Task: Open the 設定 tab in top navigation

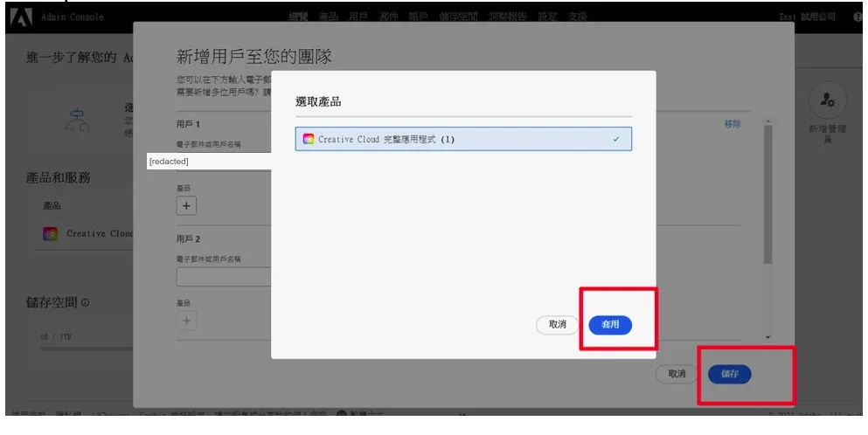Action: point(547,17)
